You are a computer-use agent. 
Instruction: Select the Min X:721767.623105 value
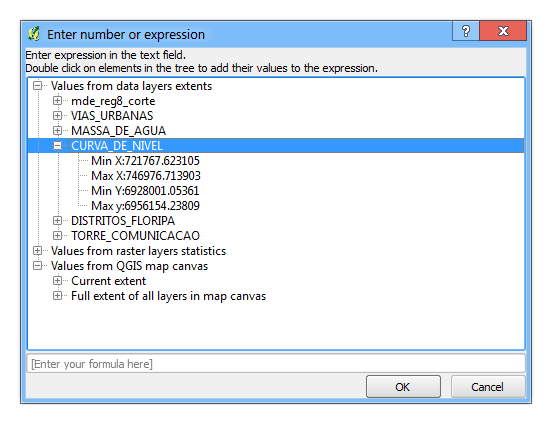(x=145, y=161)
